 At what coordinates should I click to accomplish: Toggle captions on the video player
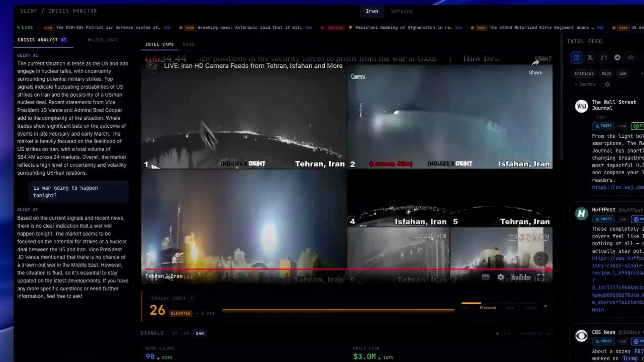click(485, 277)
